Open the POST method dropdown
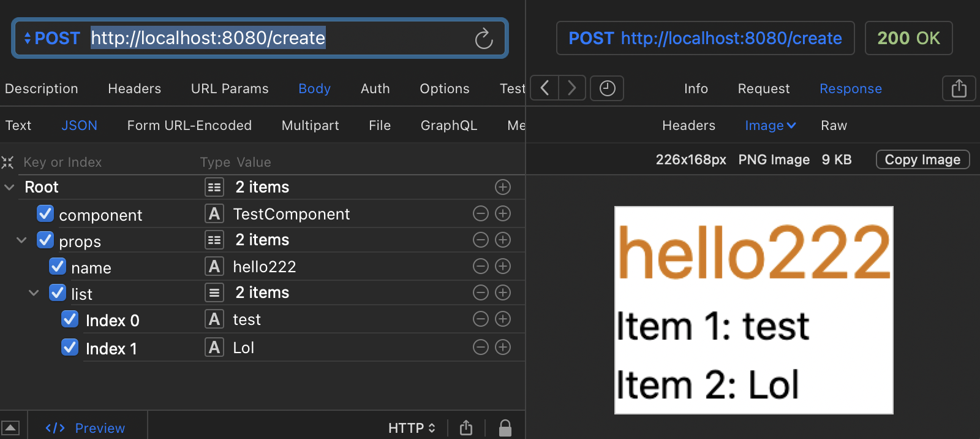 52,39
